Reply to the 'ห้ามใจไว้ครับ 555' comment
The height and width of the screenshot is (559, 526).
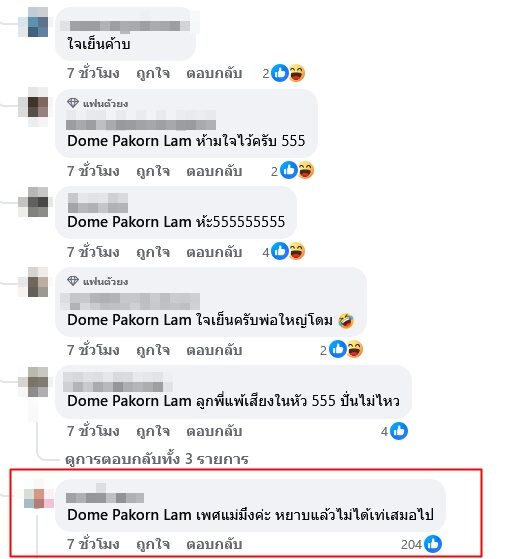[214, 171]
